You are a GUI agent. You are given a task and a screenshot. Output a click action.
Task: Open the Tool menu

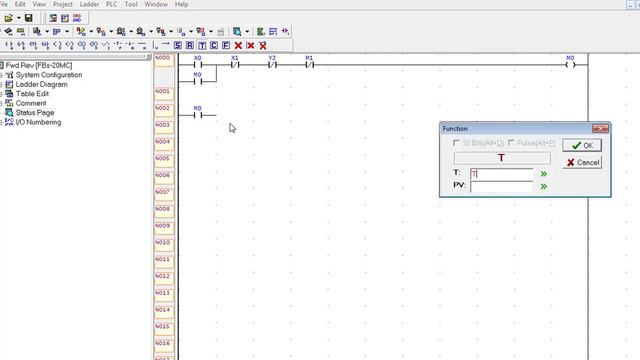click(x=131, y=4)
